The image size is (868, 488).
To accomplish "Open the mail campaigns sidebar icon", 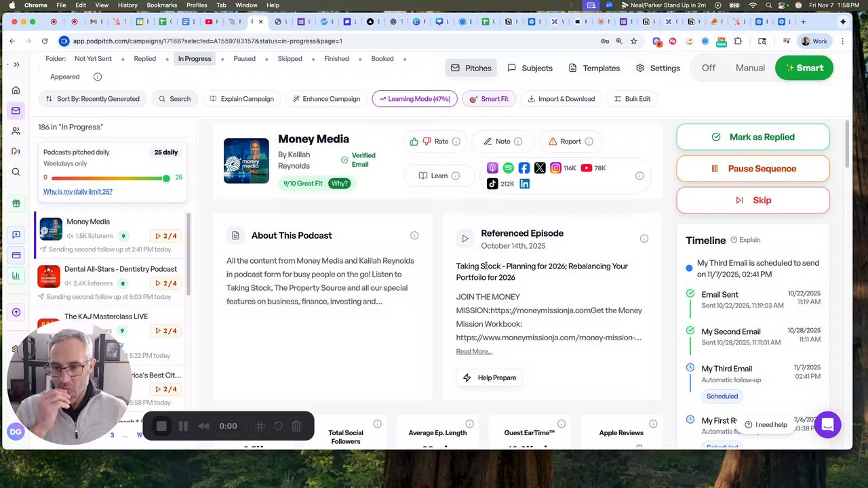I will pos(16,110).
